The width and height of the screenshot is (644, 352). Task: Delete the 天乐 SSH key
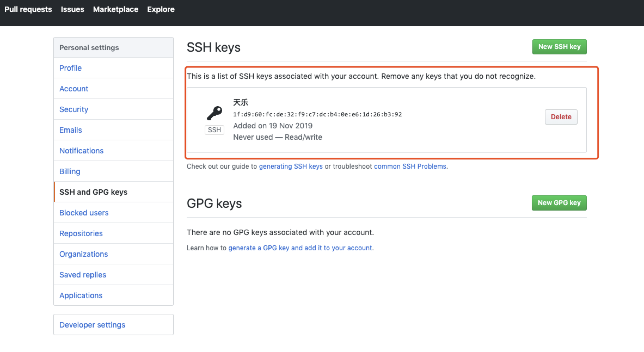click(561, 117)
